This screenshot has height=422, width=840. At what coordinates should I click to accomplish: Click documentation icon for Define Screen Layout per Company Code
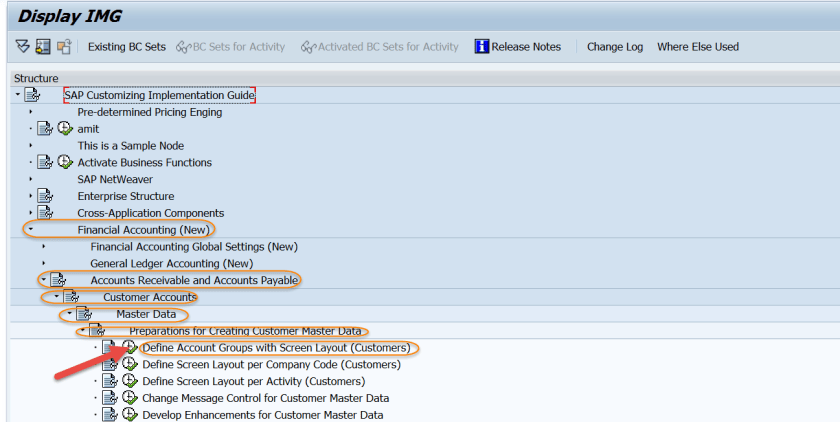pyautogui.click(x=110, y=364)
